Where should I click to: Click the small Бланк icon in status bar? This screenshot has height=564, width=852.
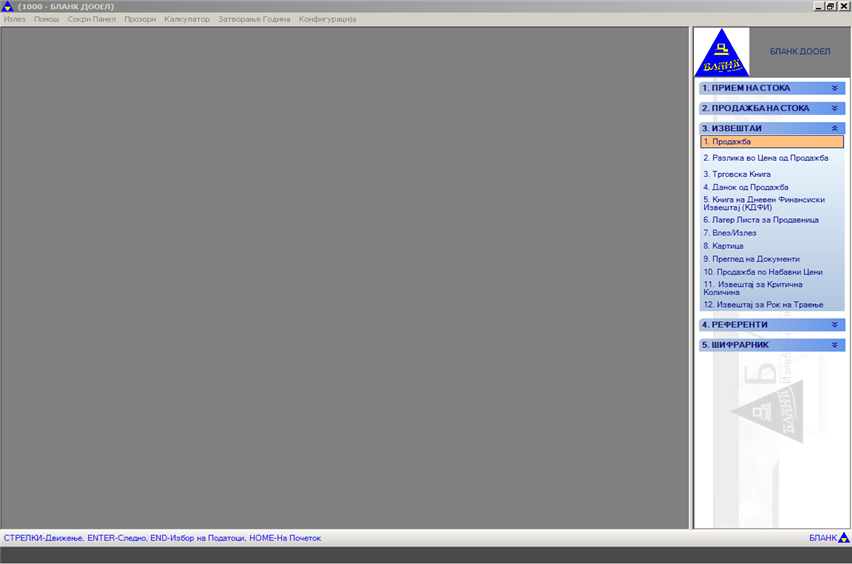click(x=843, y=538)
